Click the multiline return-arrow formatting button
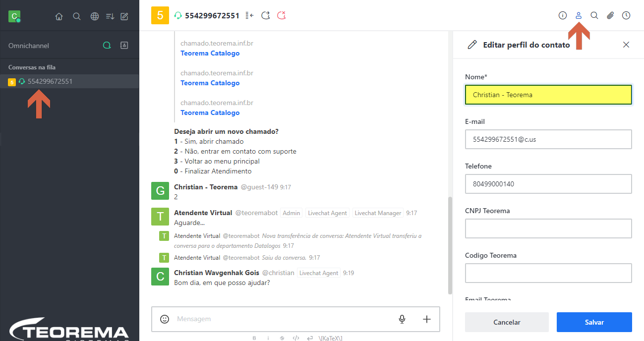This screenshot has width=644, height=341. pos(310,338)
